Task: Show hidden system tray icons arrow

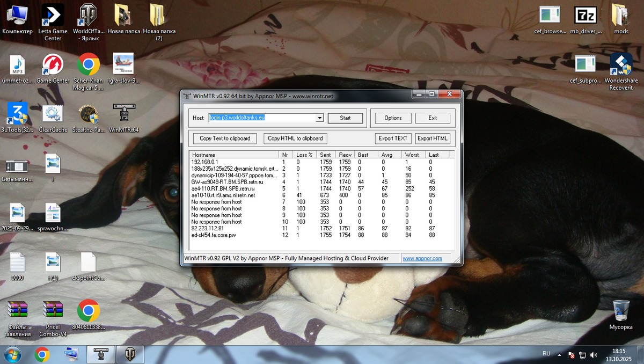Action: (x=560, y=355)
